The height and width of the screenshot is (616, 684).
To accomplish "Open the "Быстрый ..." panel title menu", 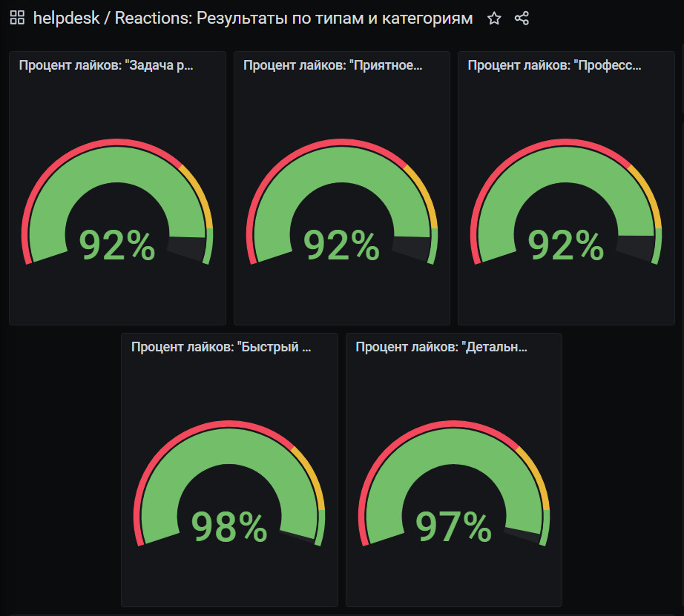I will click(x=221, y=347).
